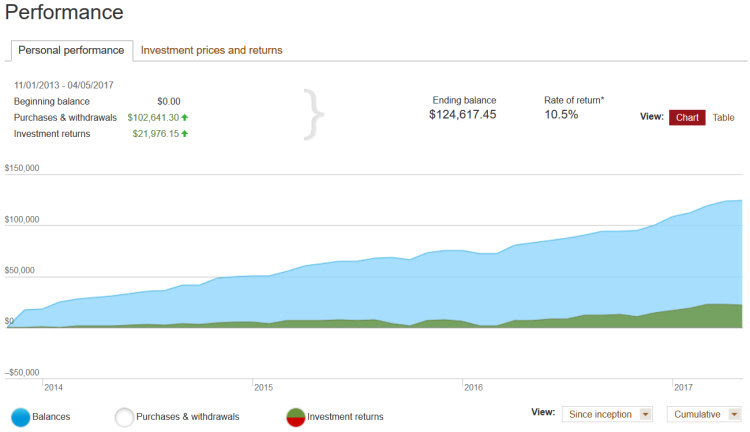Click the $150,000 axis label
The width and height of the screenshot is (750, 432).
22,168
